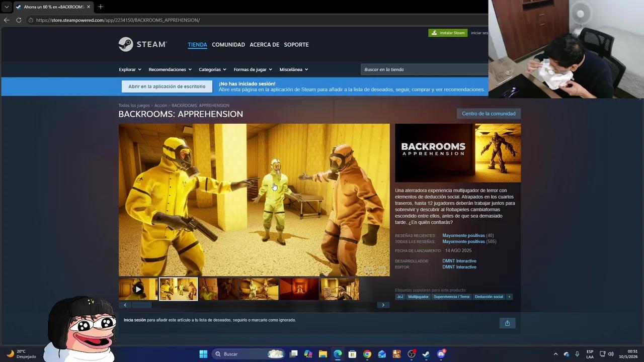Click the site info icon beside URL

(x=31, y=20)
